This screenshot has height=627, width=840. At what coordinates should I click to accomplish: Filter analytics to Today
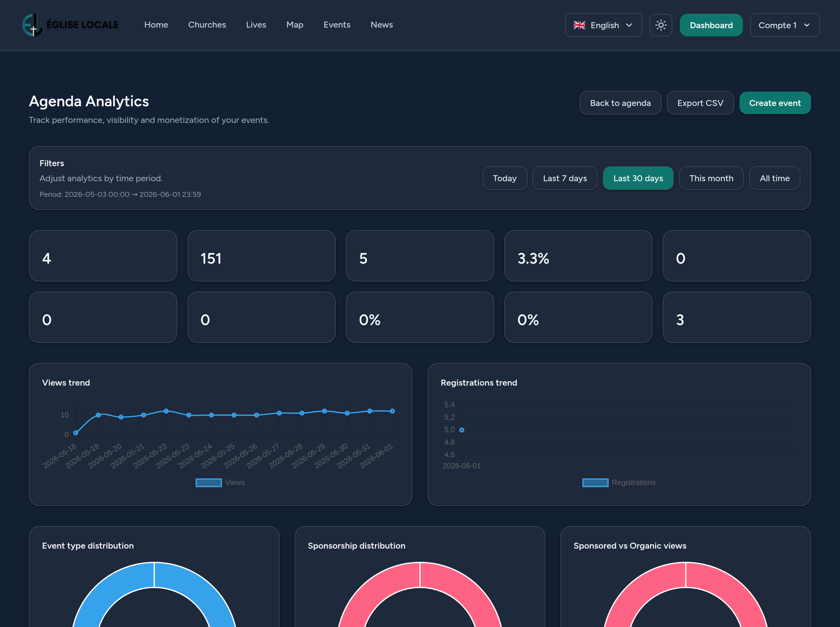505,178
